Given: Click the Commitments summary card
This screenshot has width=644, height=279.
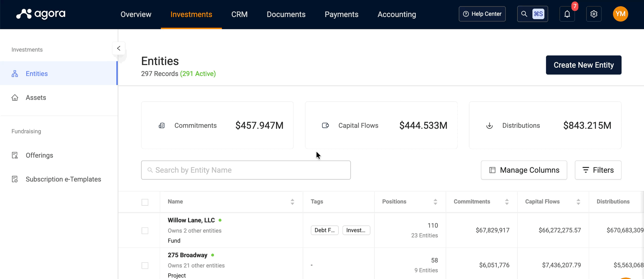Looking at the screenshot, I should tap(217, 125).
